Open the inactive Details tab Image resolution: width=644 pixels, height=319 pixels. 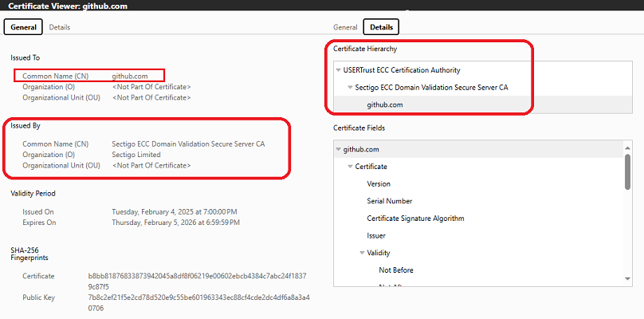(x=59, y=27)
